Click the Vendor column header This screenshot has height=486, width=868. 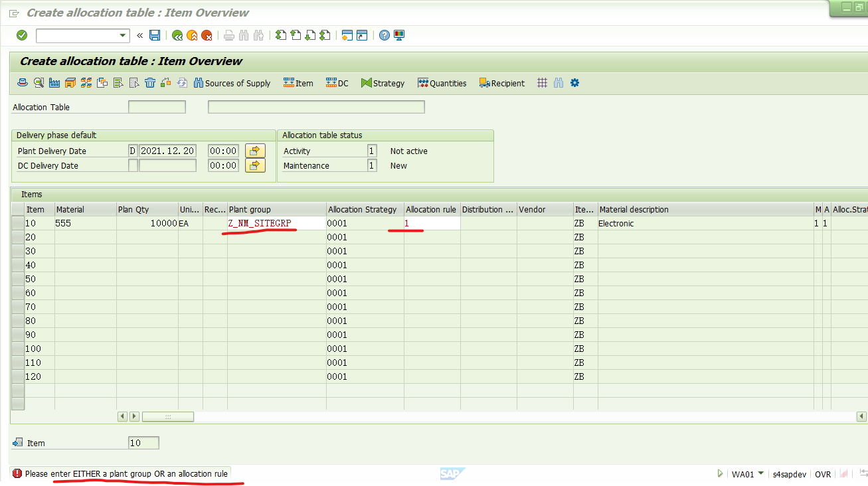pyautogui.click(x=545, y=209)
